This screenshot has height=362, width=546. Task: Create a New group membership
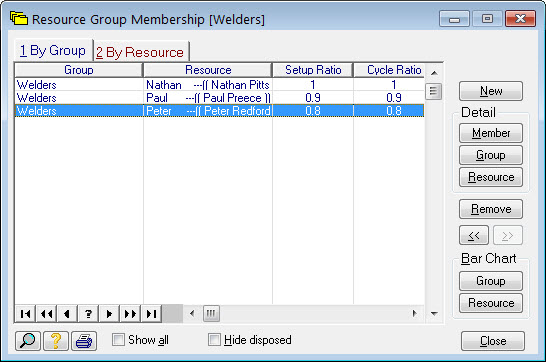coord(491,91)
